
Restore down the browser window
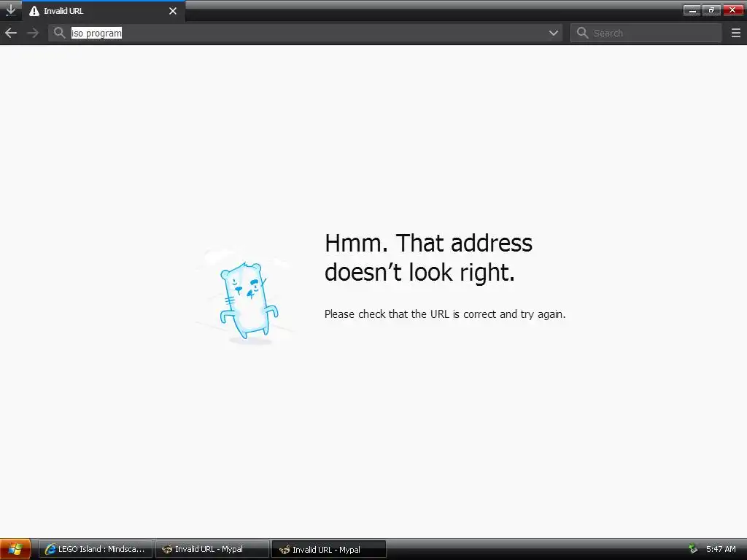pyautogui.click(x=712, y=10)
